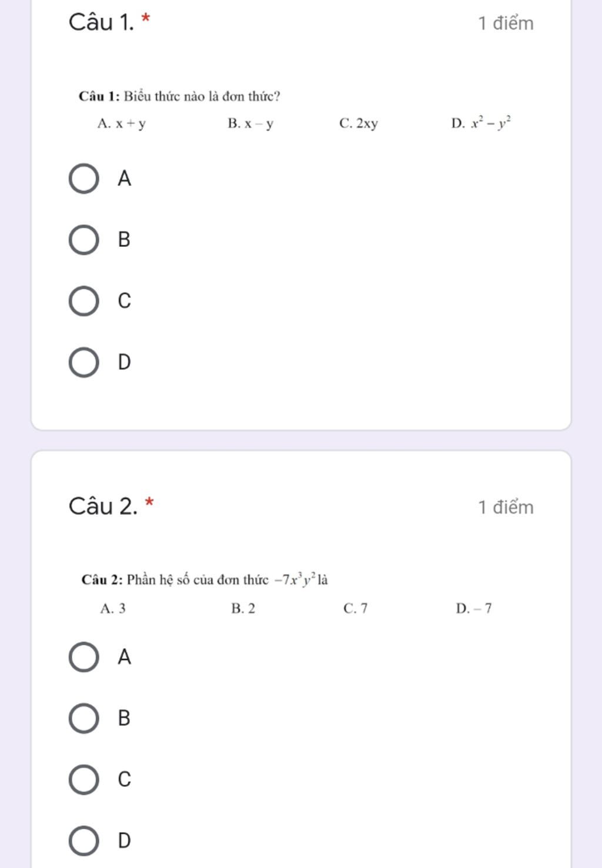
Task: Click the answer text 'B. x − y' in the image
Action: 250,123
